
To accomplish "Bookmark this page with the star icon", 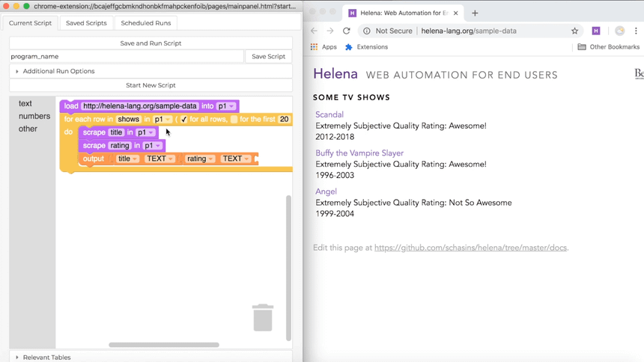I will coord(574,31).
